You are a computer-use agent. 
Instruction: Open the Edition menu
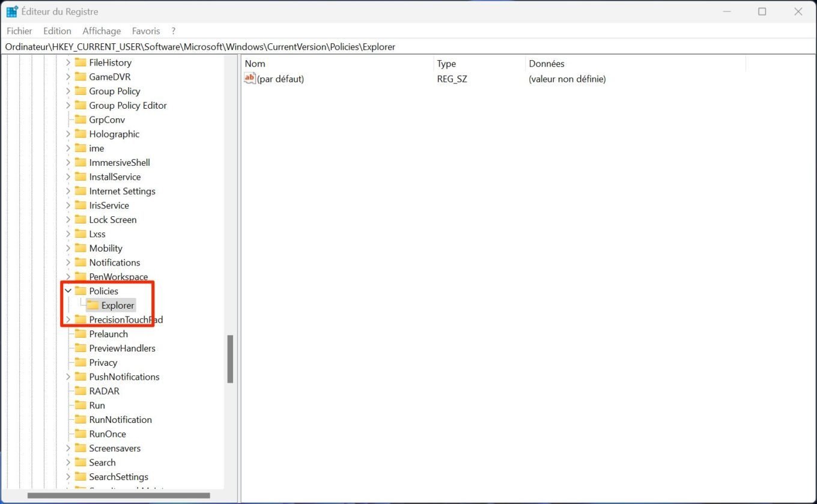[x=57, y=31]
